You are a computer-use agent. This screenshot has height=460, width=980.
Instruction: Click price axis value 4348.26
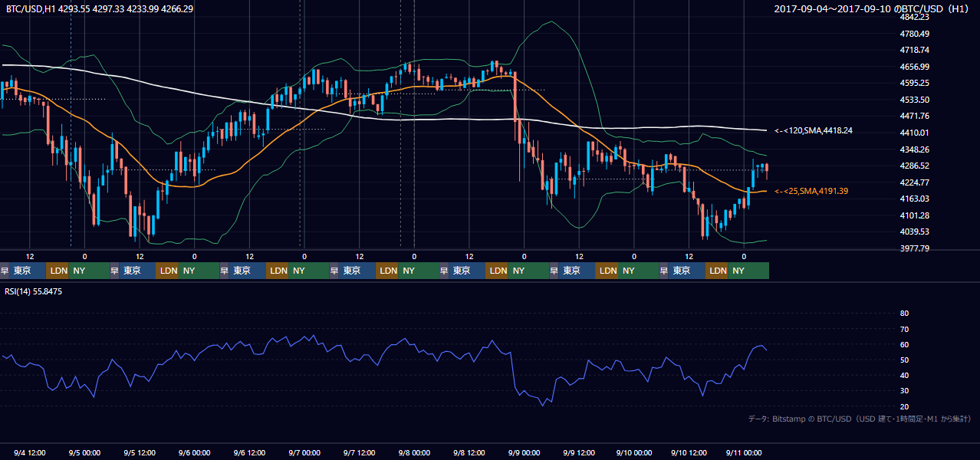914,149
